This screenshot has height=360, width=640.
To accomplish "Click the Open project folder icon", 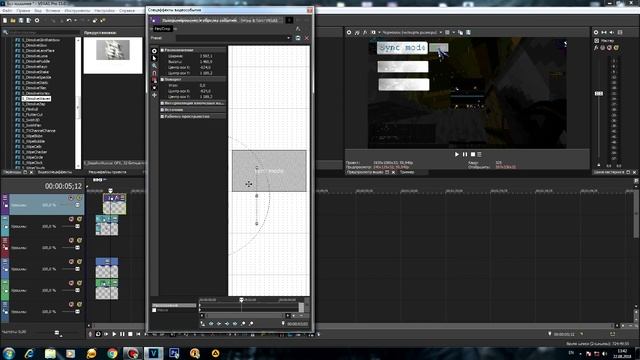I will (x=13, y=20).
